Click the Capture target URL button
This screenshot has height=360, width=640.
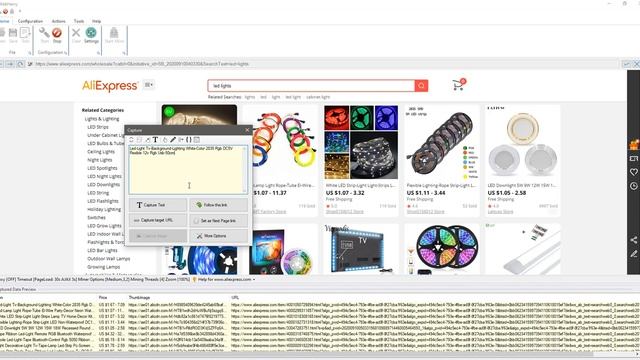pyautogui.click(x=158, y=220)
